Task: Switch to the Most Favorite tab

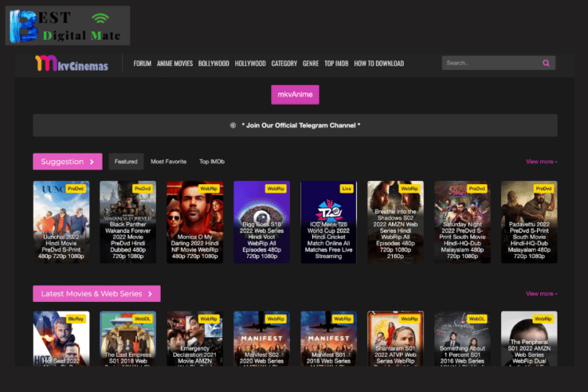Action: (x=169, y=162)
